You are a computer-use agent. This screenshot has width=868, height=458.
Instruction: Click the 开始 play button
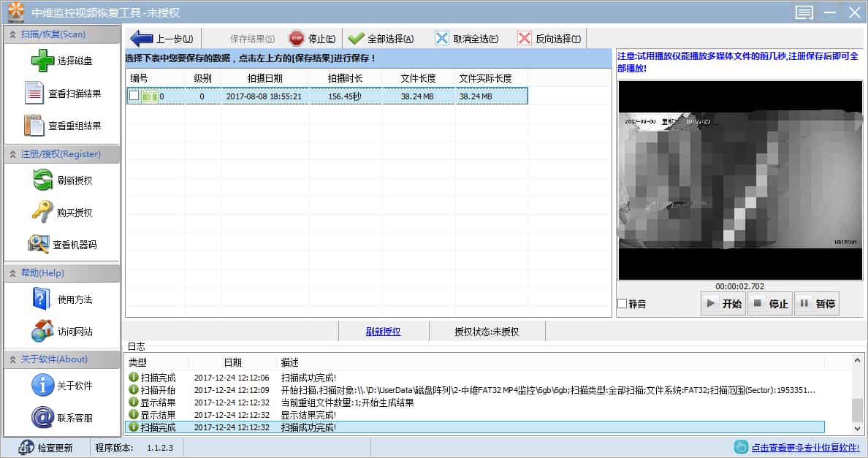coord(723,304)
